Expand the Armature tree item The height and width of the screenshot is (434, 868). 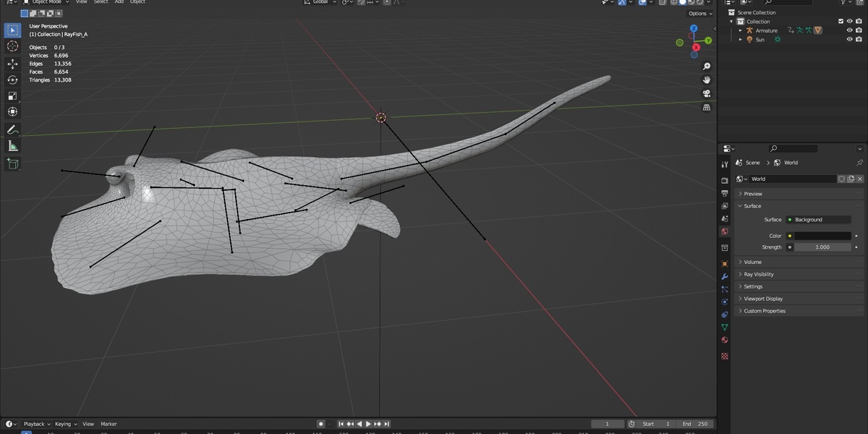(x=741, y=30)
